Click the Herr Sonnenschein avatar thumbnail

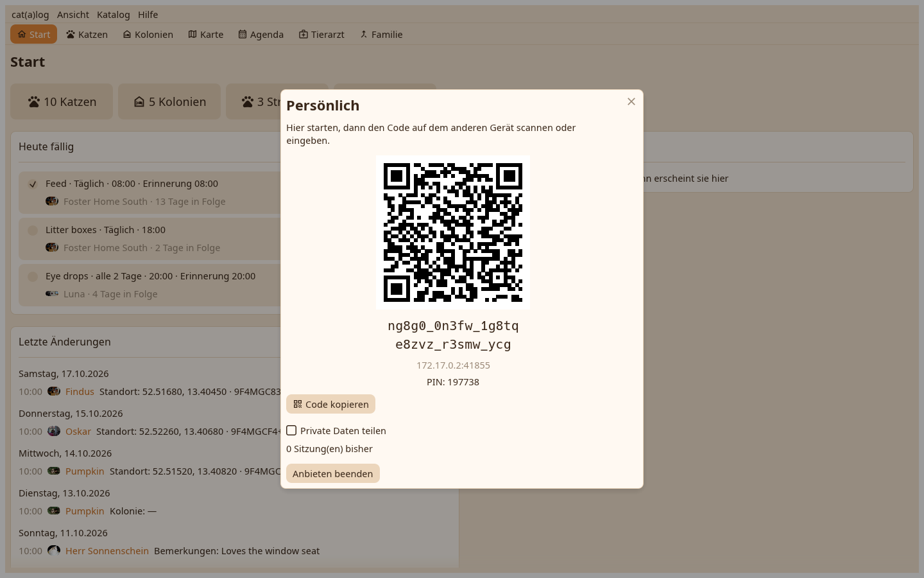[54, 550]
